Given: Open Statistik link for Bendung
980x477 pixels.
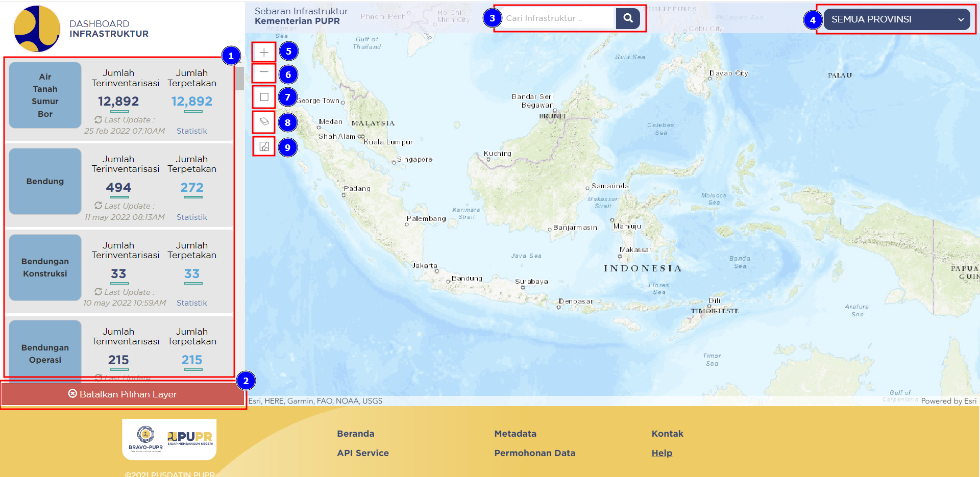Looking at the screenshot, I should tap(192, 217).
